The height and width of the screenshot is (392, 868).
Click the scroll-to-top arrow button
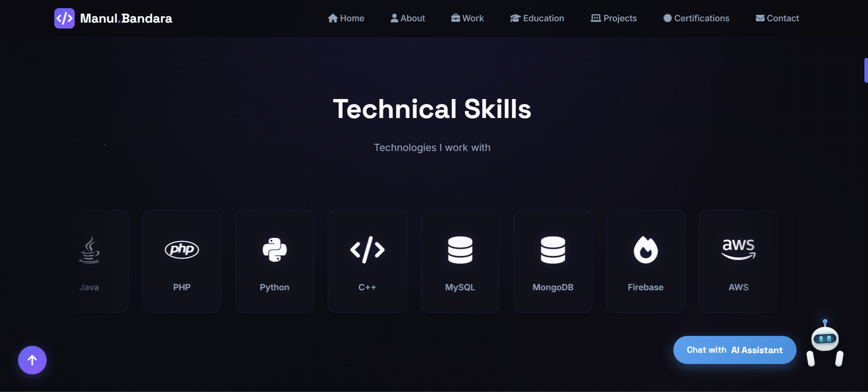32,360
